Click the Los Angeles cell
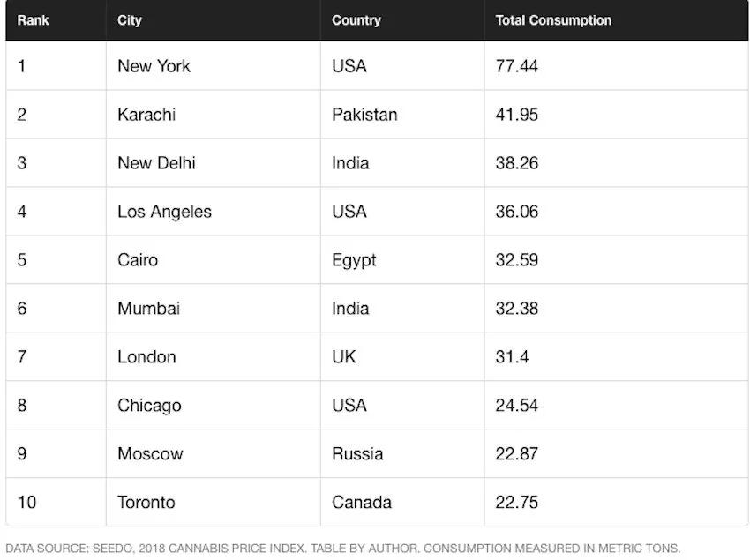 pyautogui.click(x=164, y=212)
